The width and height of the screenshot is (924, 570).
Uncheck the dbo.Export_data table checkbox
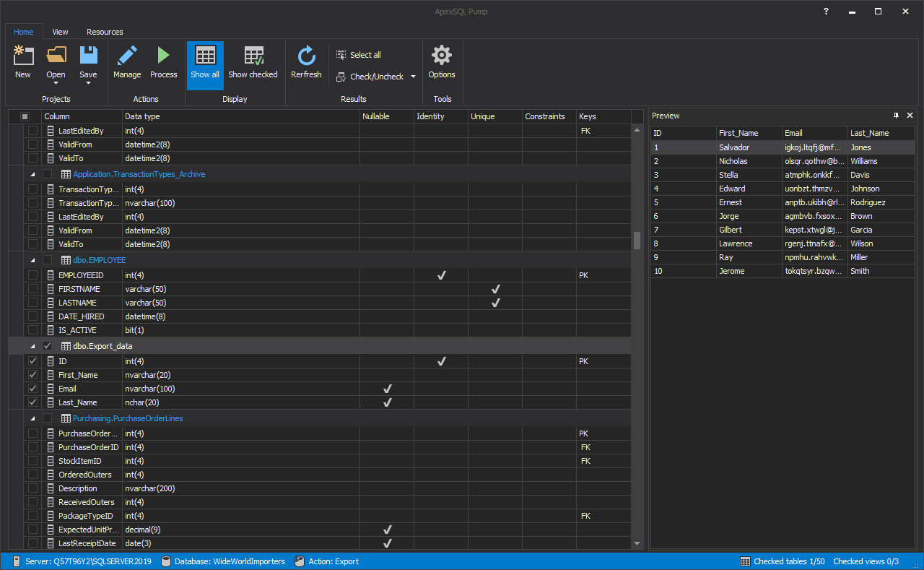[x=48, y=346]
